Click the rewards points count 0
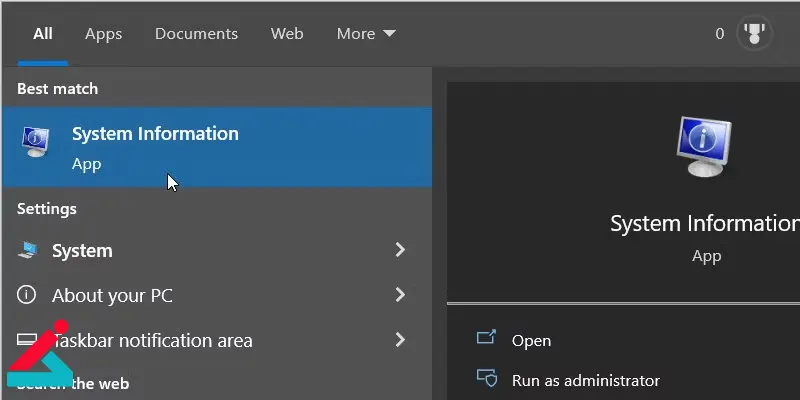800x400 pixels. pyautogui.click(x=719, y=34)
